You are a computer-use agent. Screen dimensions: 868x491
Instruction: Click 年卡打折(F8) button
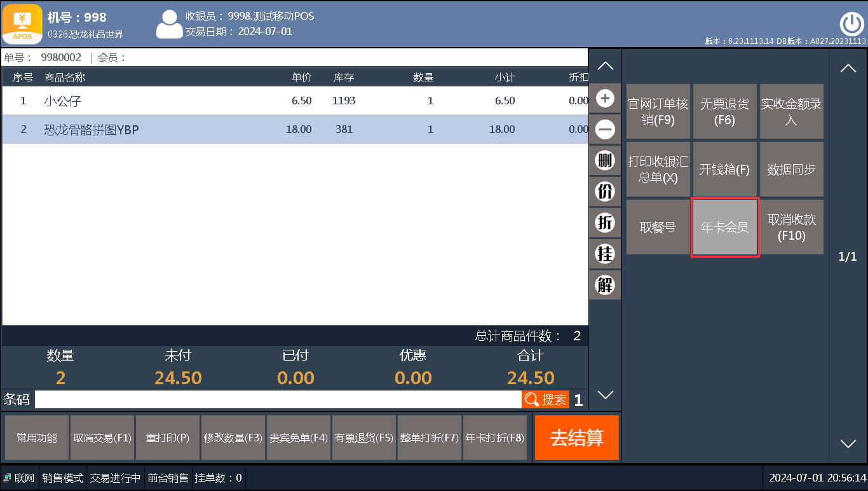[495, 438]
